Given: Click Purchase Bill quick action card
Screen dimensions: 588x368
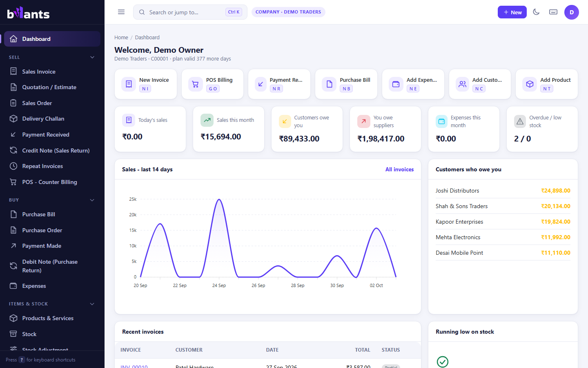Looking at the screenshot, I should (x=346, y=84).
